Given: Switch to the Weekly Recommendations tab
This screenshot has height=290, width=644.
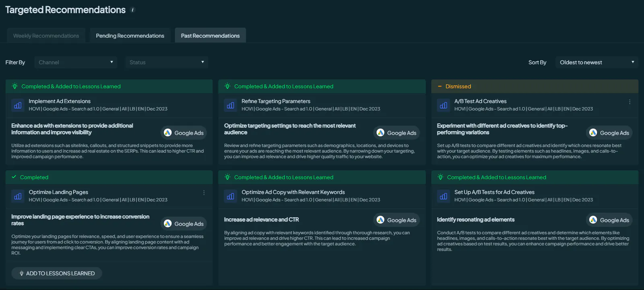Looking at the screenshot, I should coord(46,35).
